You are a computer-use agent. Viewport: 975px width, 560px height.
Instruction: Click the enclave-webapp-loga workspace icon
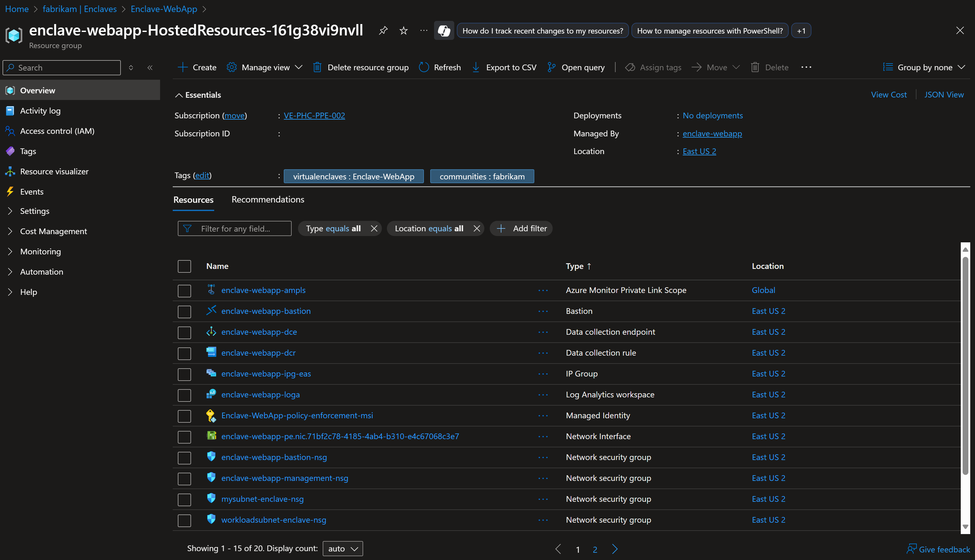[211, 394]
